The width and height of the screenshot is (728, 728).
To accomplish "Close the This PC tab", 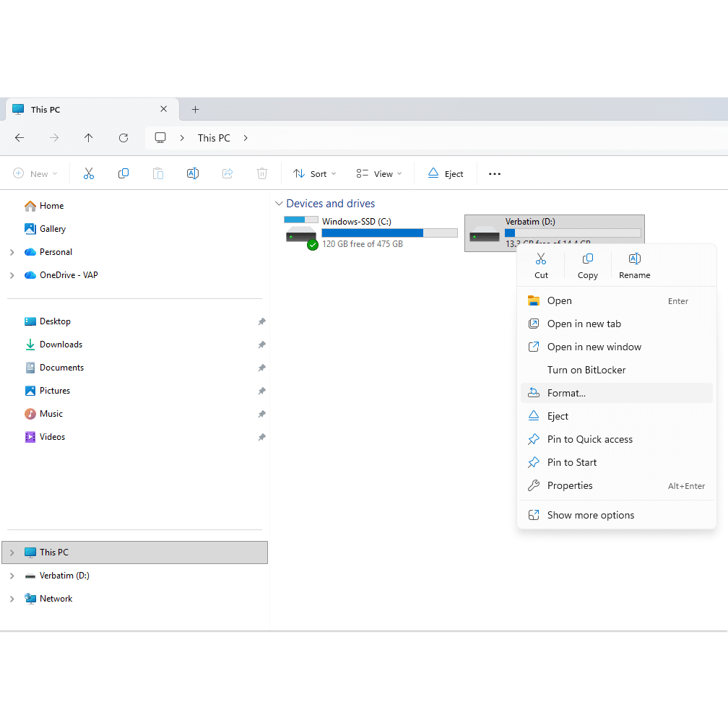I will 163,109.
